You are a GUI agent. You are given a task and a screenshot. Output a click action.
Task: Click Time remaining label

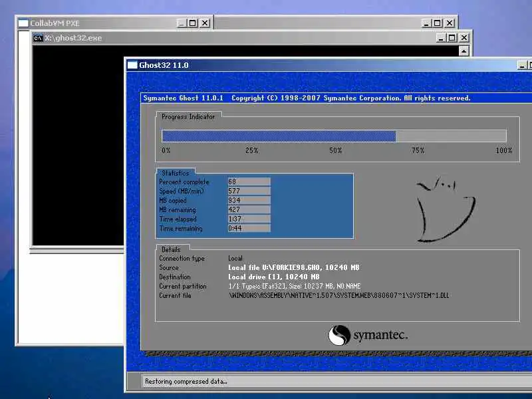click(x=181, y=228)
